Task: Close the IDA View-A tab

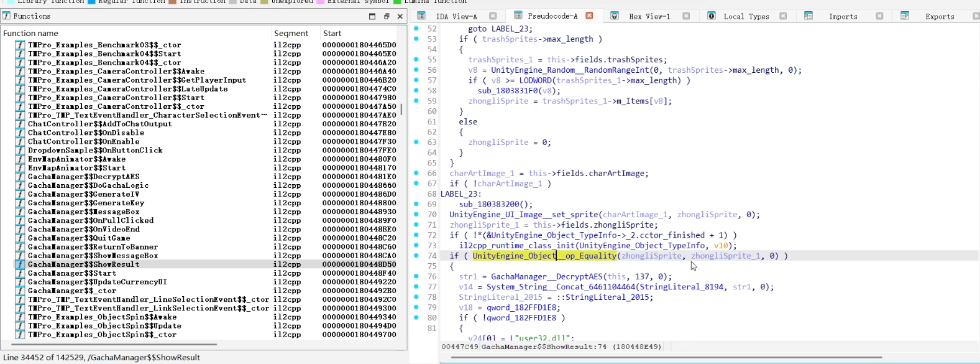Action: click(493, 16)
